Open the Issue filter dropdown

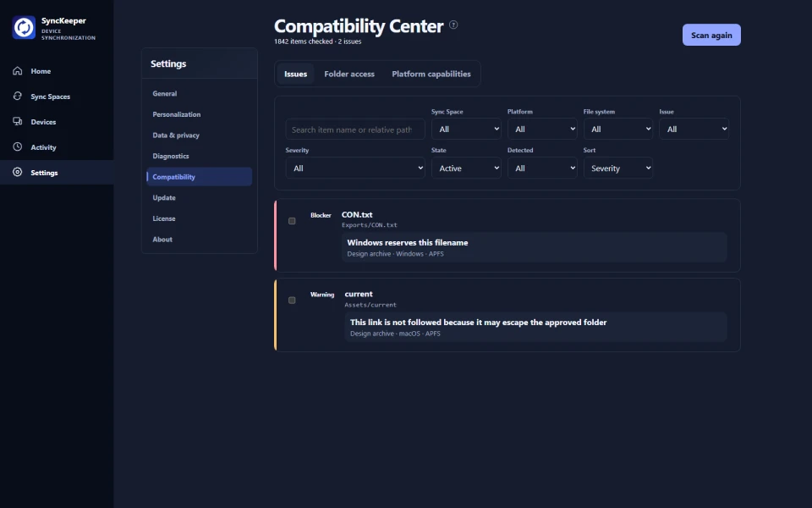[x=694, y=129]
